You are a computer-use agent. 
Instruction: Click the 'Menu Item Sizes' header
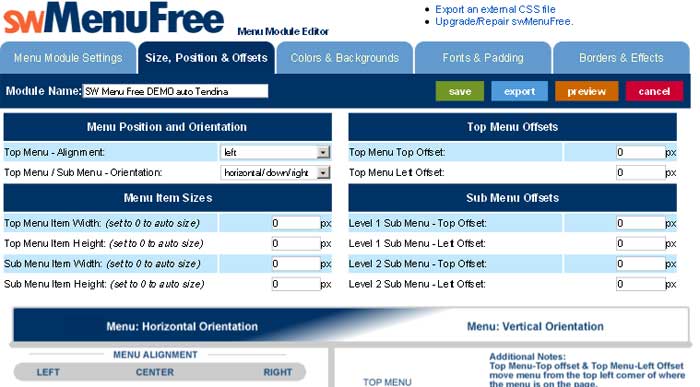pyautogui.click(x=167, y=198)
